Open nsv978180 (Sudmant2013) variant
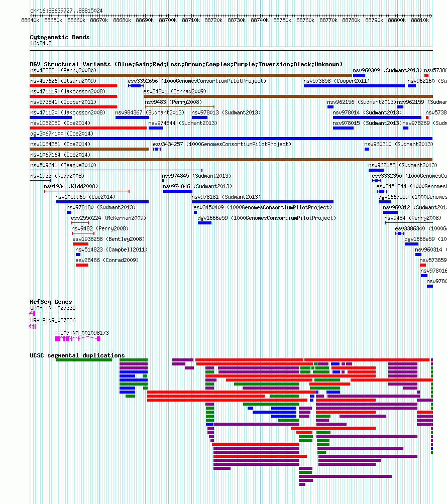This screenshot has width=447, height=504. (101, 208)
